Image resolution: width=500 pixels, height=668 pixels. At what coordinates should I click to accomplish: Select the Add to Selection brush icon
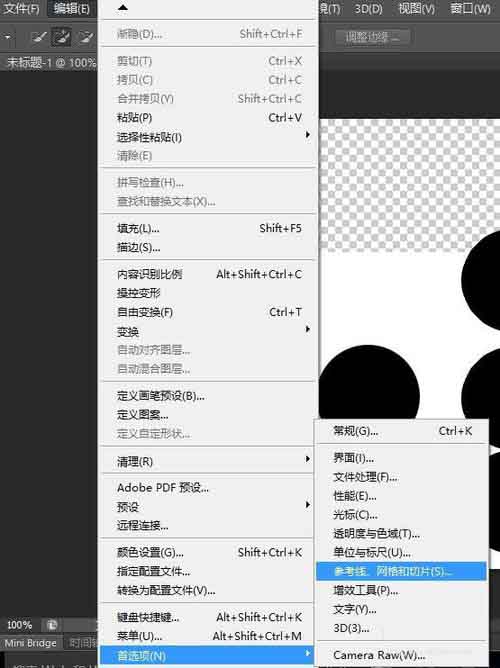(x=61, y=37)
